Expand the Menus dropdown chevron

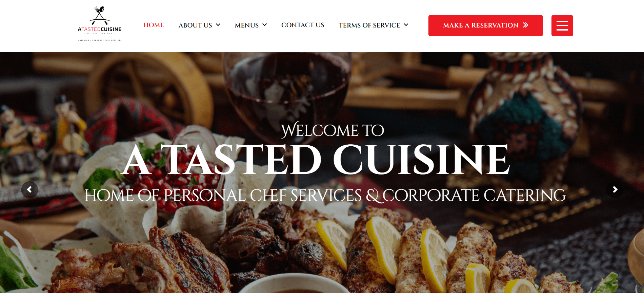coord(265,25)
